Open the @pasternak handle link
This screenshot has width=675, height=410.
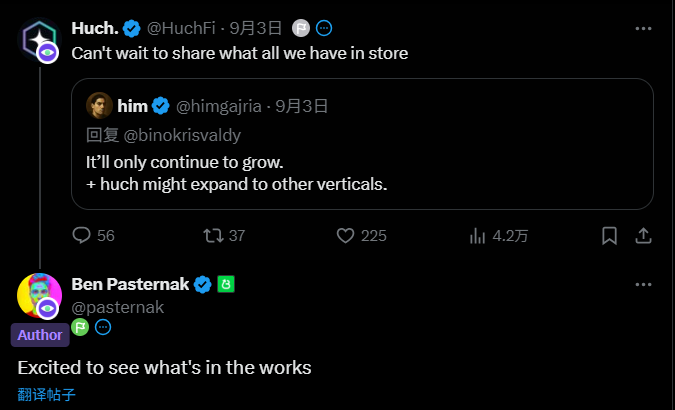[x=118, y=307]
